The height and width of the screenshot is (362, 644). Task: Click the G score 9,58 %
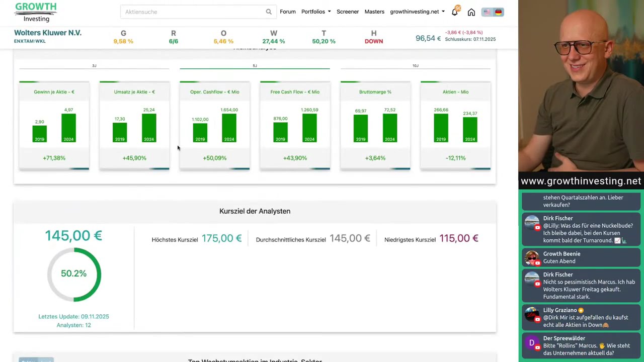tap(123, 41)
